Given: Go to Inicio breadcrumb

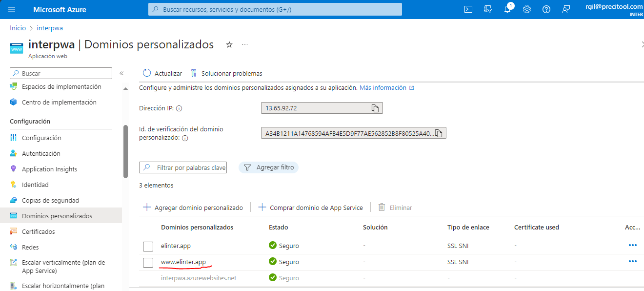Looking at the screenshot, I should 18,28.
